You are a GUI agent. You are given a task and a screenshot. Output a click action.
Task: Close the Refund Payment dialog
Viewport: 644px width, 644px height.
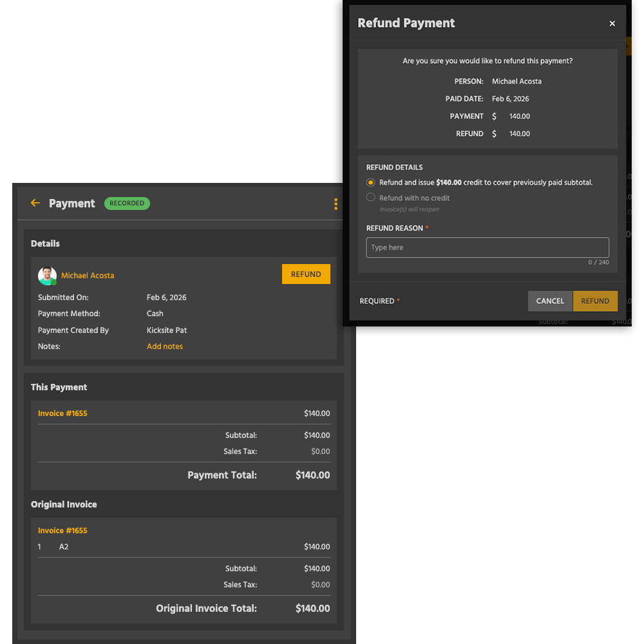pyautogui.click(x=612, y=23)
